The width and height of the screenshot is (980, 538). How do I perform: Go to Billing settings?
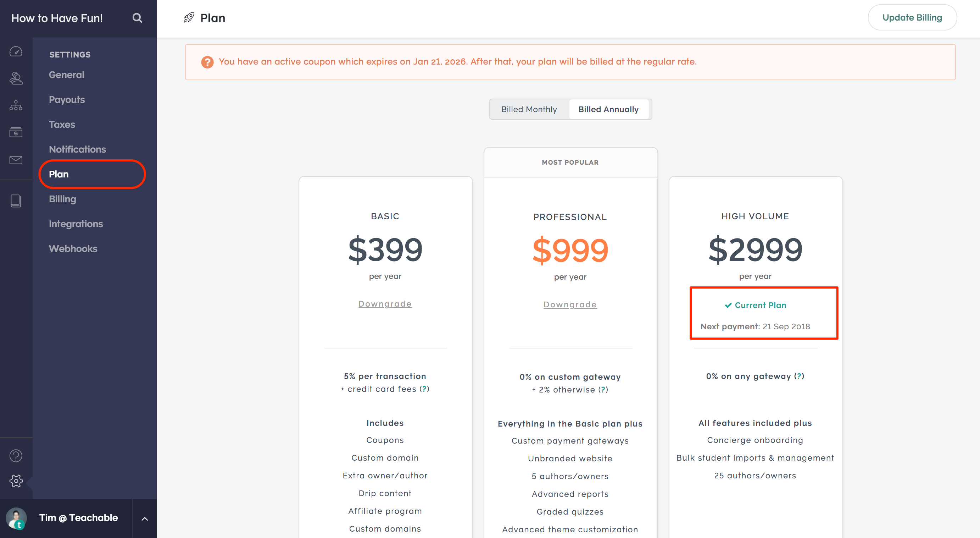coord(62,199)
